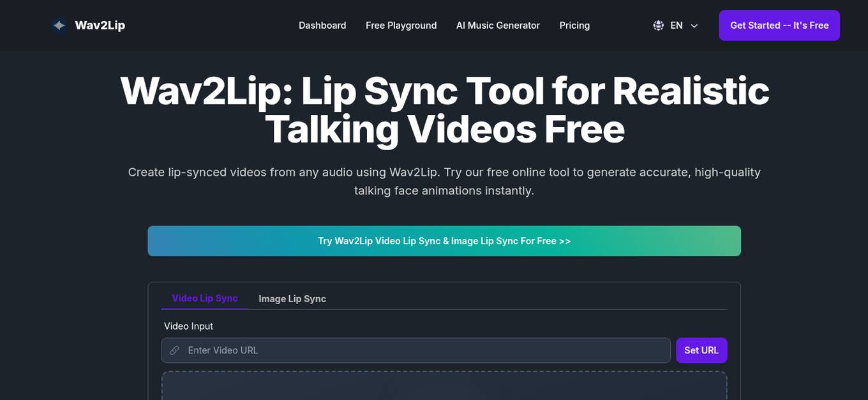Click the Wav2Lip brand name to go home
Screen dimensions: 868x400
pyautogui.click(x=100, y=25)
